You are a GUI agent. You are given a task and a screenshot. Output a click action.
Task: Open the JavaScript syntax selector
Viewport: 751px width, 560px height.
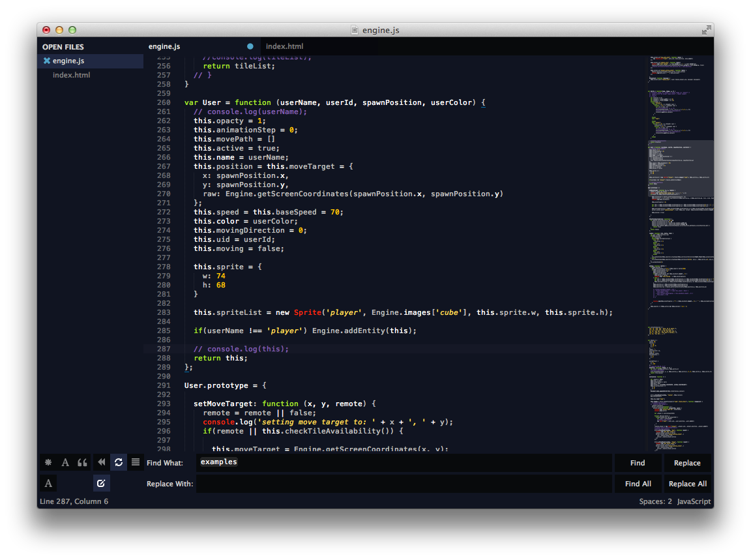click(694, 501)
